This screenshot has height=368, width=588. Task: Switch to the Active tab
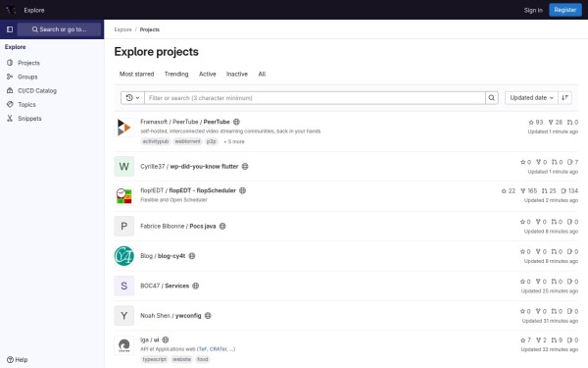pos(208,74)
